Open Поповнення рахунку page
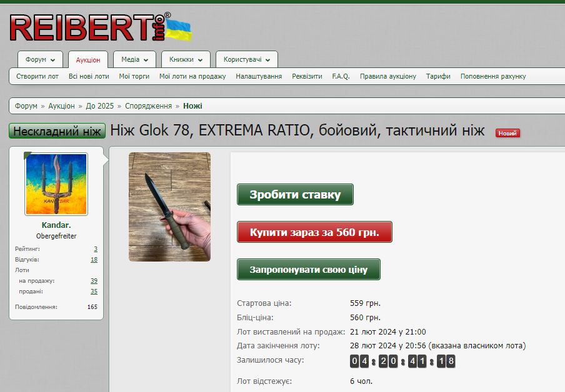Screen dimensions: 565x392 (x=493, y=76)
